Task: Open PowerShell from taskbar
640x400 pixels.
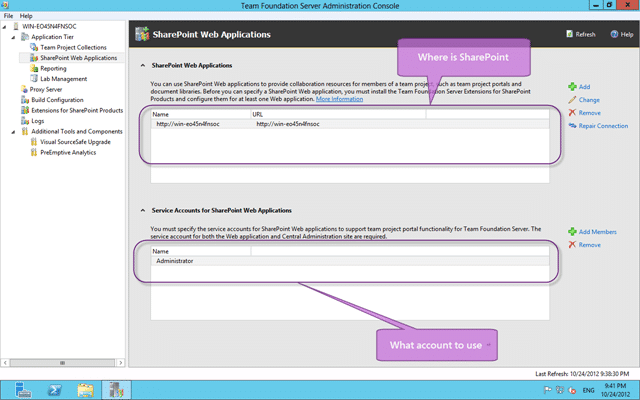Action: pyautogui.click(x=54, y=390)
